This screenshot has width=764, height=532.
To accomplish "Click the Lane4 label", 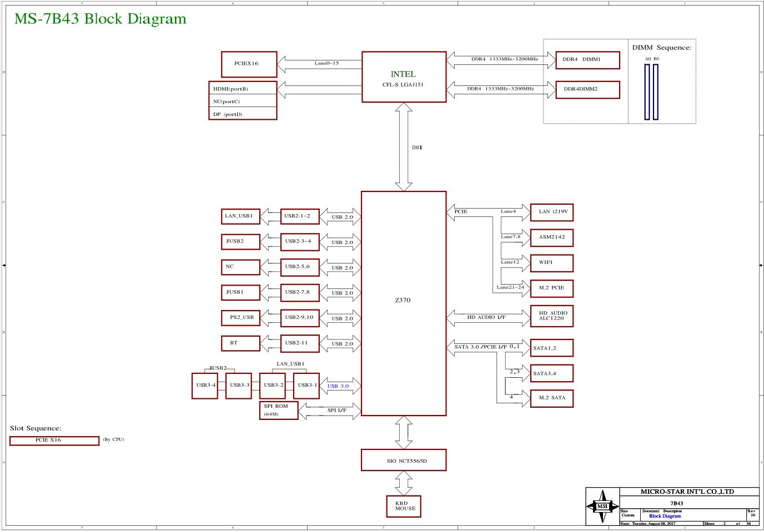I will point(508,211).
